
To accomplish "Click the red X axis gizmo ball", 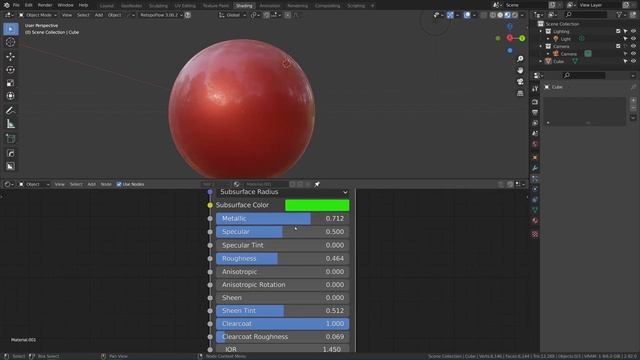I will point(510,38).
